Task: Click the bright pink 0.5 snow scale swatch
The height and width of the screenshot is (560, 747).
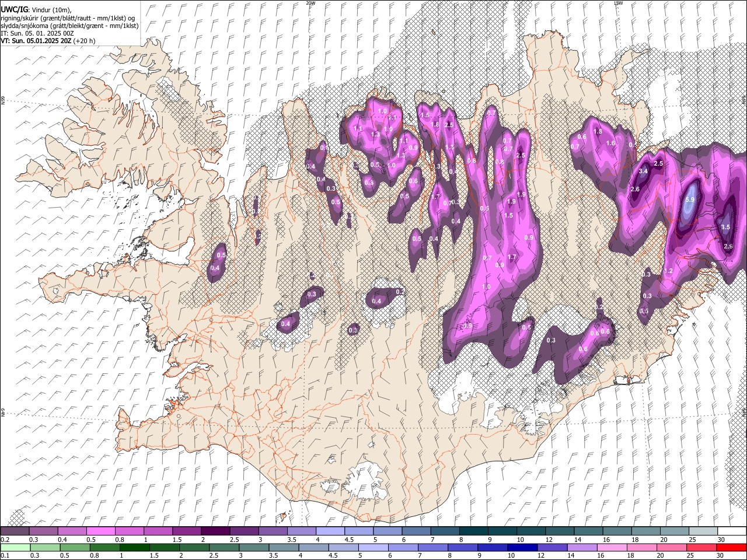Action: point(101,531)
